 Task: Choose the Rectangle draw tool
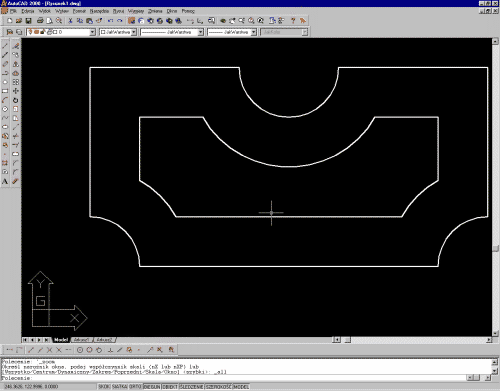[5, 91]
